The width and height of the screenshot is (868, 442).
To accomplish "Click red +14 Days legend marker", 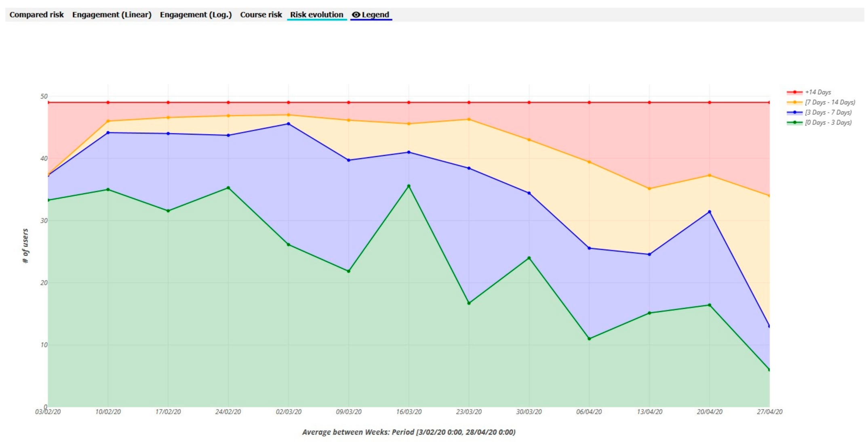I will [794, 92].
